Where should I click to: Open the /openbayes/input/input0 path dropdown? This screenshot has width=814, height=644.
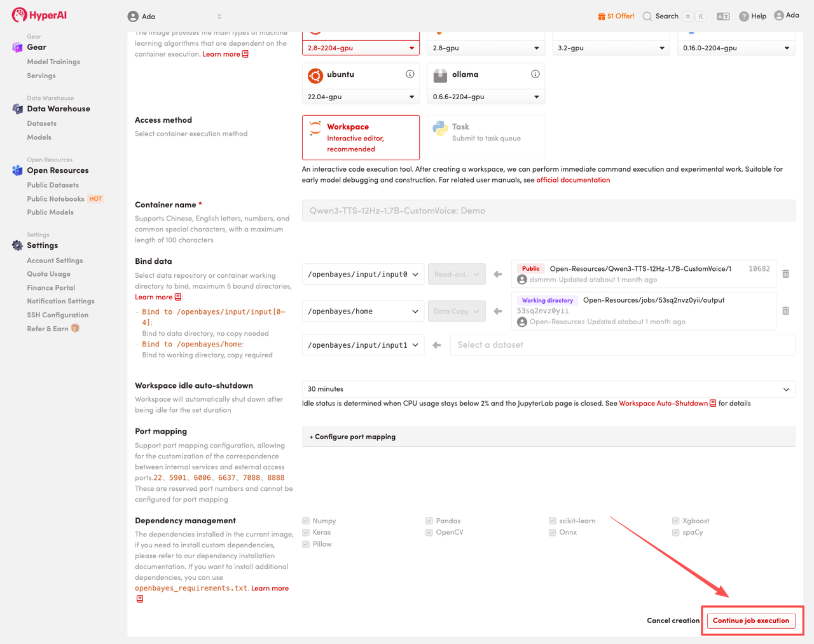pyautogui.click(x=362, y=275)
